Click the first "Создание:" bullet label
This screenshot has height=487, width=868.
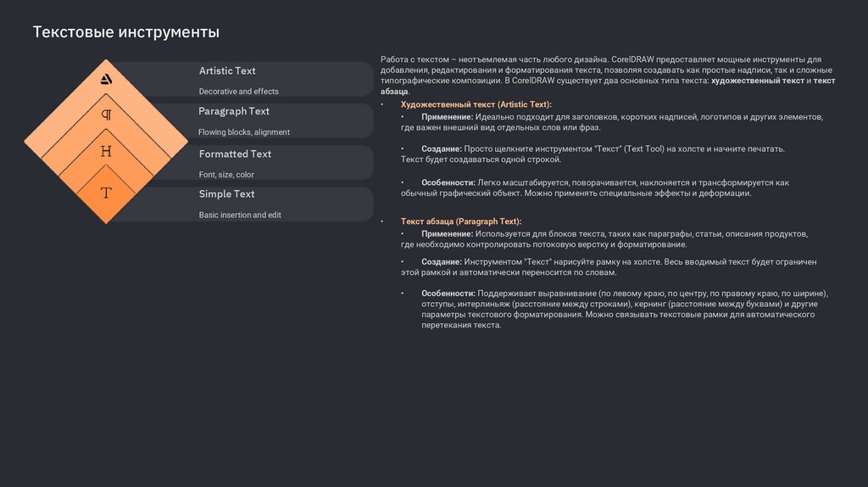point(441,148)
